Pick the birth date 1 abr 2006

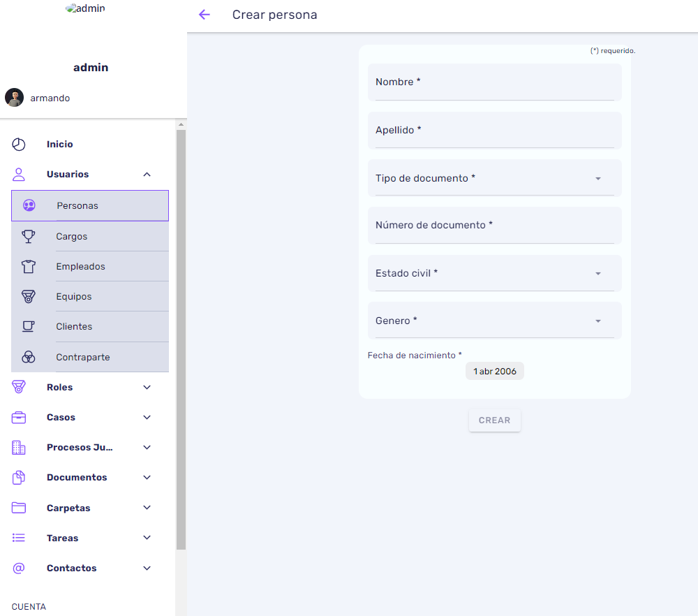tap(495, 371)
